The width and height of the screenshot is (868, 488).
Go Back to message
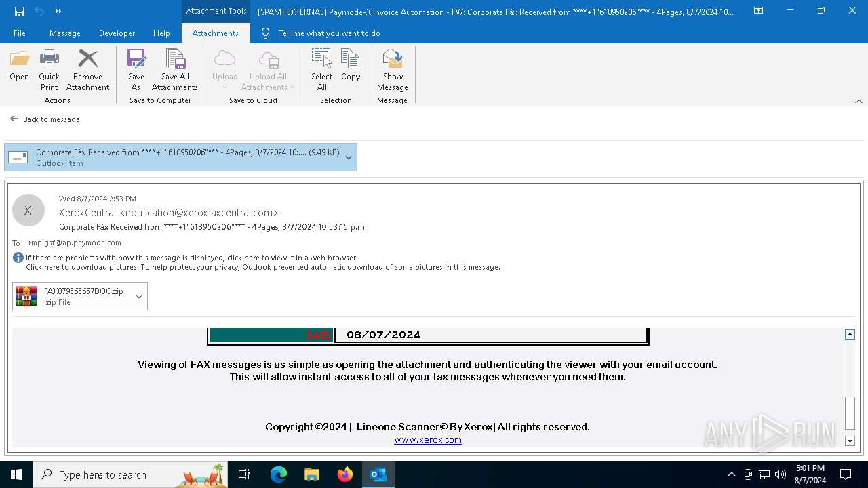[45, 119]
